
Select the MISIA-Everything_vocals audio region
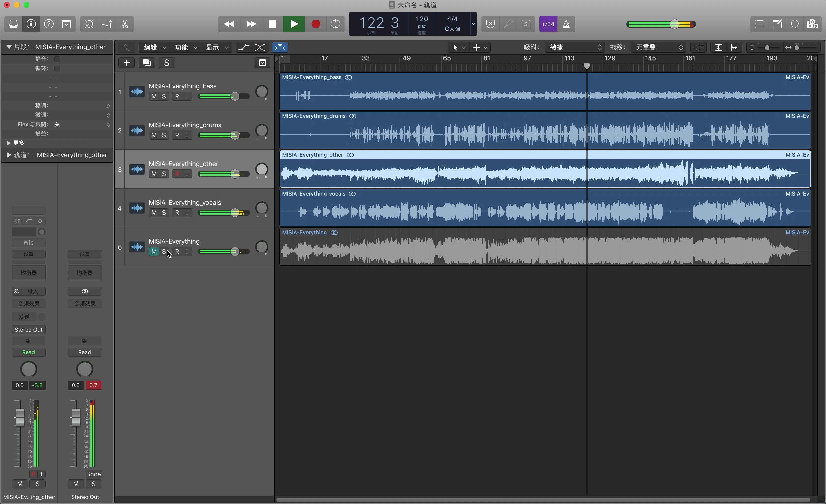point(545,208)
